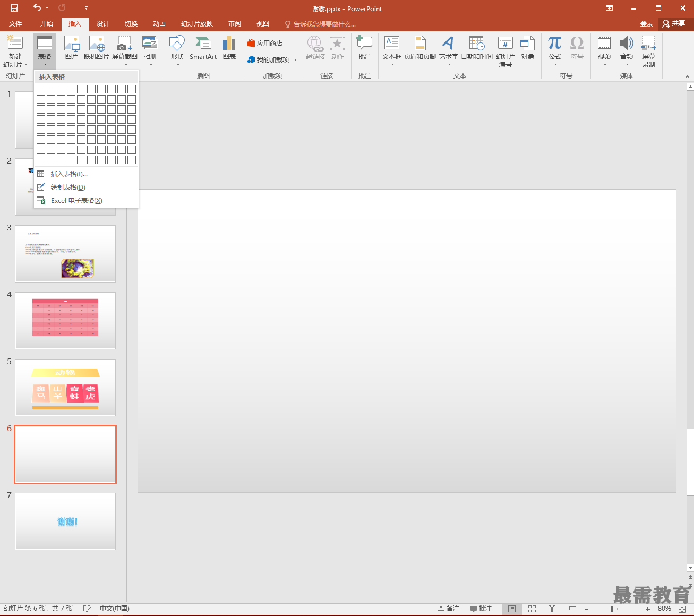Click the zoom slider handle
This screenshot has width=694, height=616.
(x=612, y=609)
